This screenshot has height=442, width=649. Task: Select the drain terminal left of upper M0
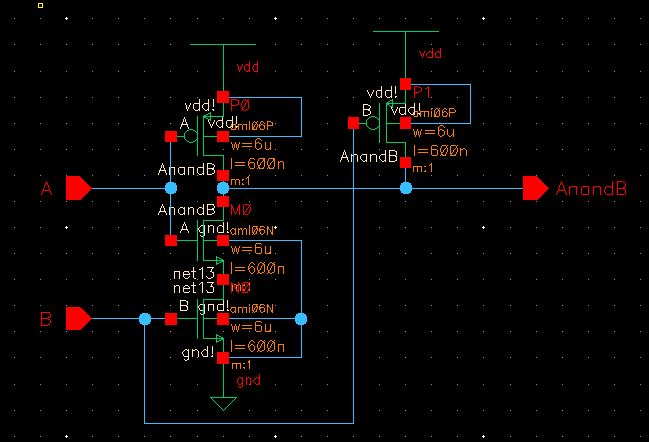coord(223,202)
